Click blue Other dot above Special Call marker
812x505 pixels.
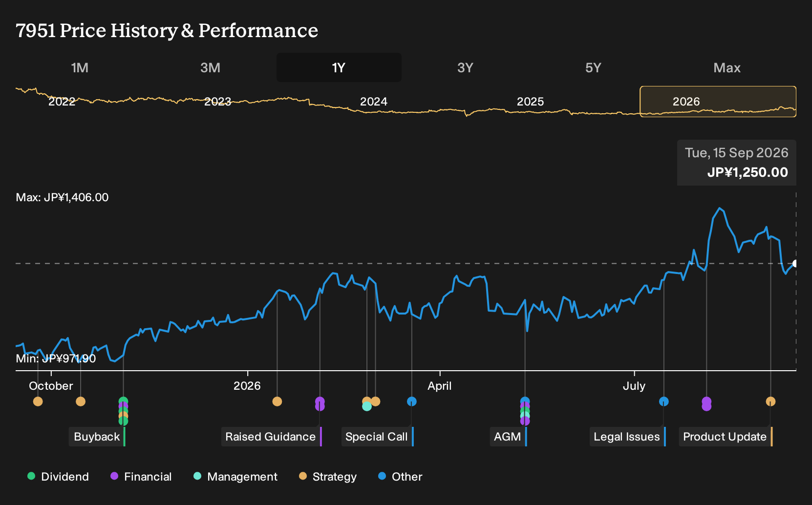412,401
